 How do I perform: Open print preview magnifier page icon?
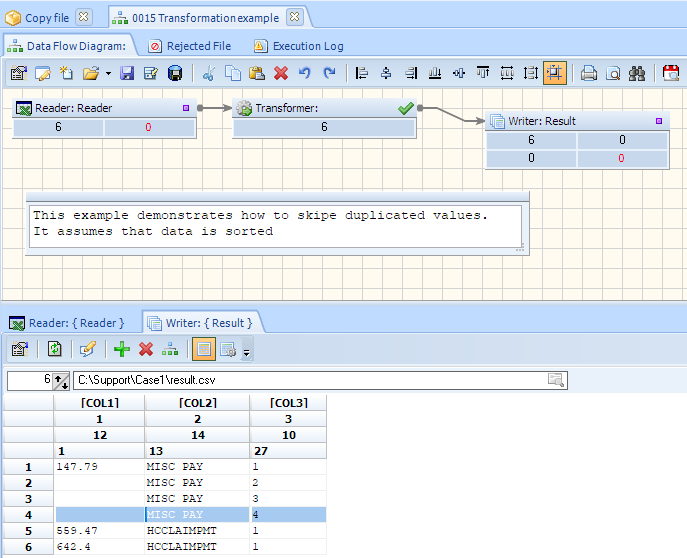pyautogui.click(x=613, y=73)
